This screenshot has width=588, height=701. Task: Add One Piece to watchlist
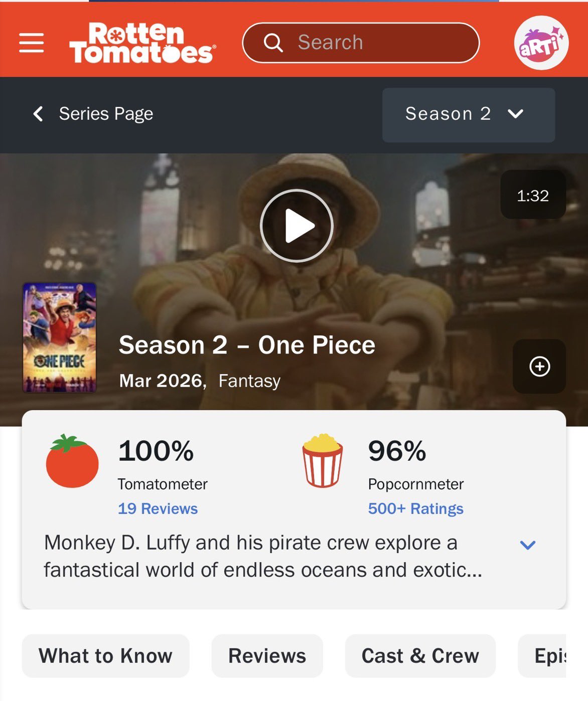[539, 366]
